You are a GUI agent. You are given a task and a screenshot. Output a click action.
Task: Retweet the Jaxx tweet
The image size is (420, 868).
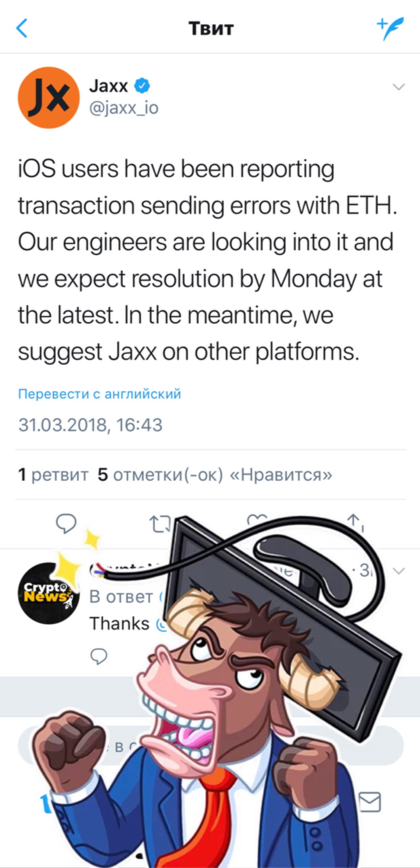click(x=160, y=524)
